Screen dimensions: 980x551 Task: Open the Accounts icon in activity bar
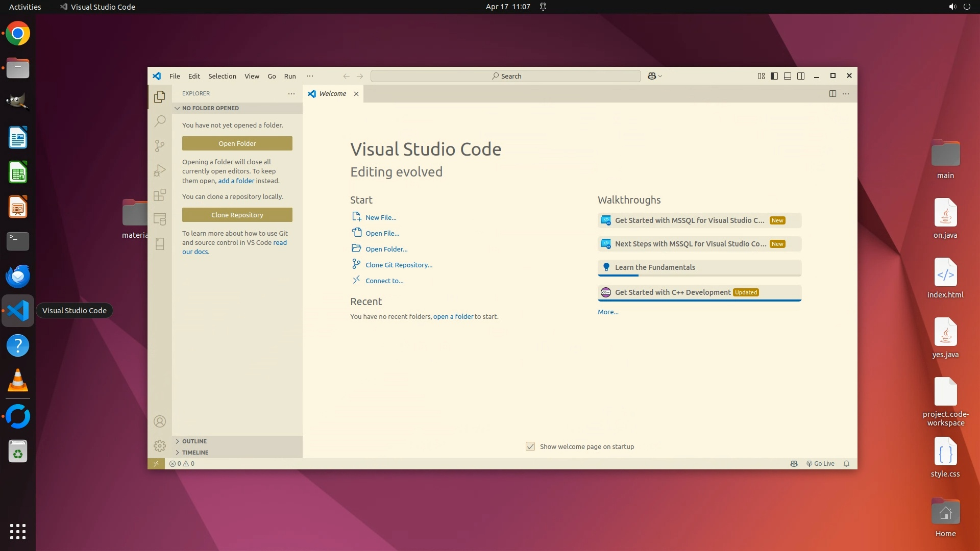160,421
